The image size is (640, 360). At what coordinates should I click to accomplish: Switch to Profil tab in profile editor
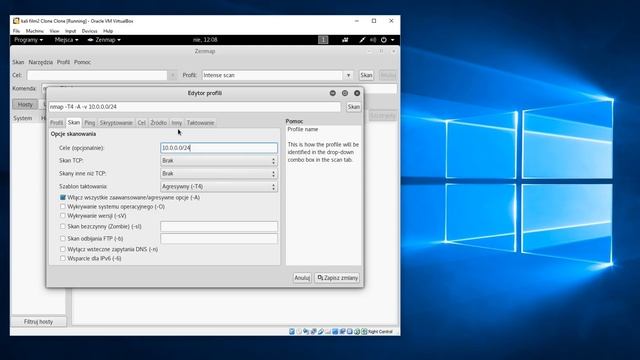(x=57, y=122)
